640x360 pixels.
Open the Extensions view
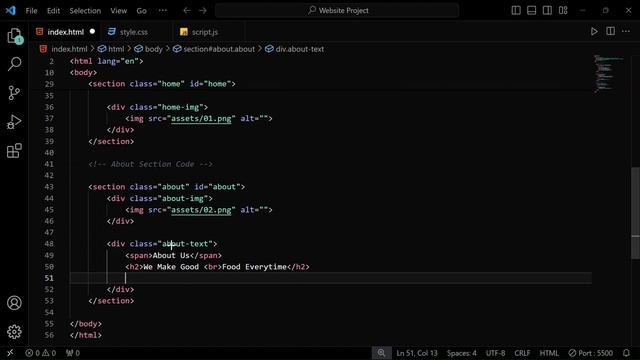(x=14, y=151)
